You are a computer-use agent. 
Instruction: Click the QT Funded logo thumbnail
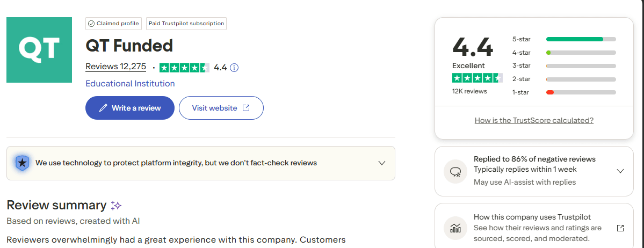click(x=39, y=50)
